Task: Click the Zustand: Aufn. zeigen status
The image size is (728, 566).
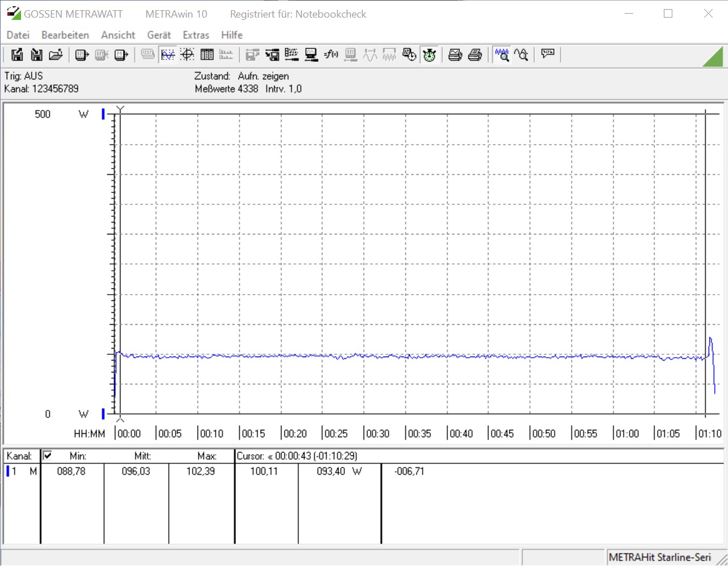Action: click(241, 76)
